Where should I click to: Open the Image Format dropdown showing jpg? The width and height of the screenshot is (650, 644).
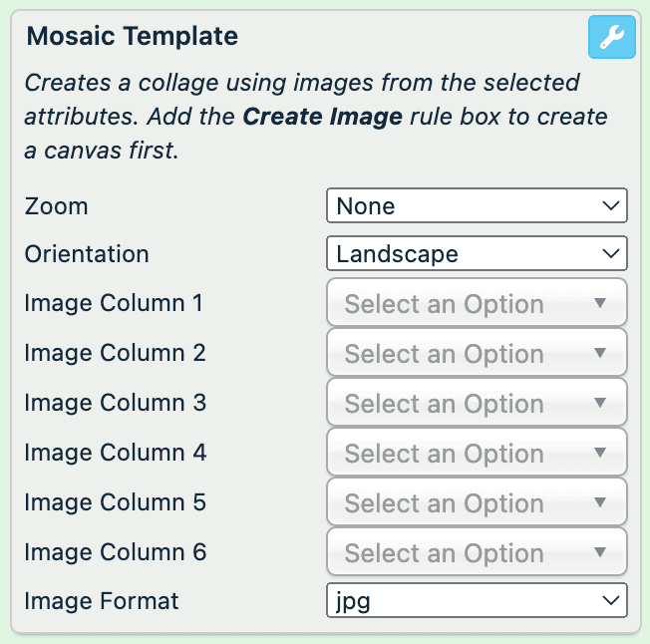click(x=477, y=601)
